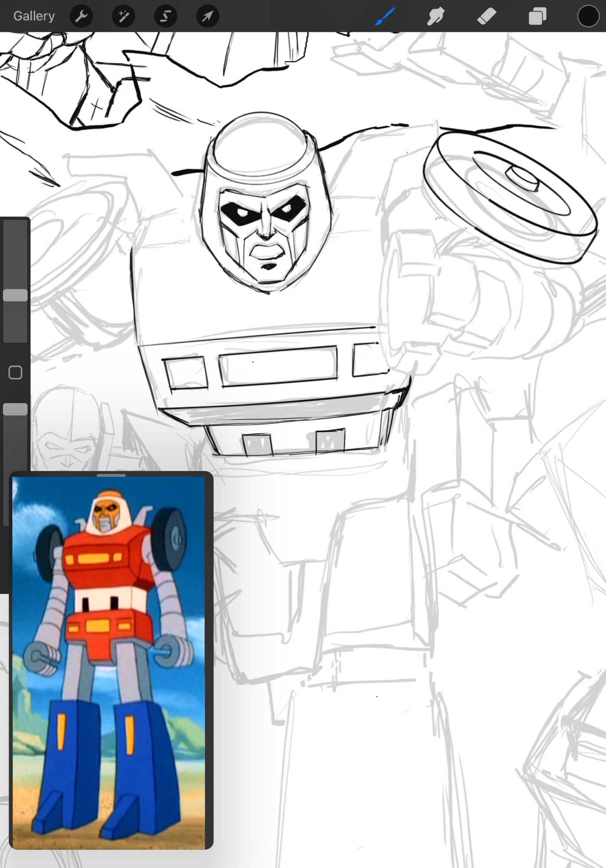Tap the domed helmet top on the sketch
Viewport: 606px width, 868px height.
coord(260,143)
